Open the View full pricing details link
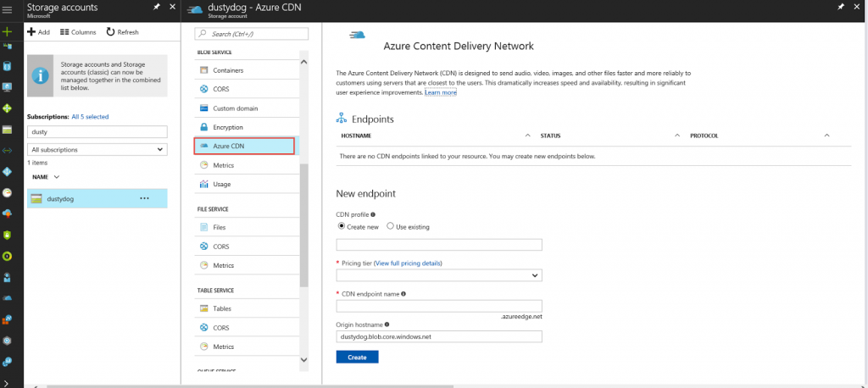This screenshot has width=868, height=388. (408, 263)
